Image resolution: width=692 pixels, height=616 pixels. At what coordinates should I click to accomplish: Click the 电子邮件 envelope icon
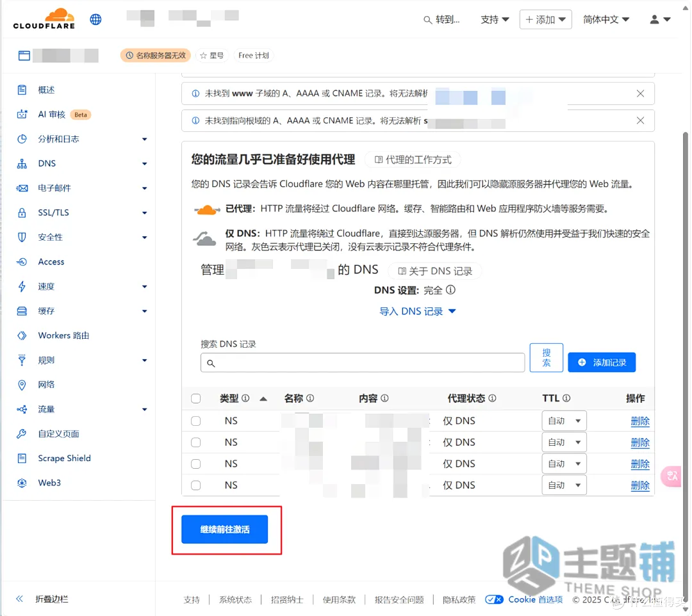tap(22, 188)
